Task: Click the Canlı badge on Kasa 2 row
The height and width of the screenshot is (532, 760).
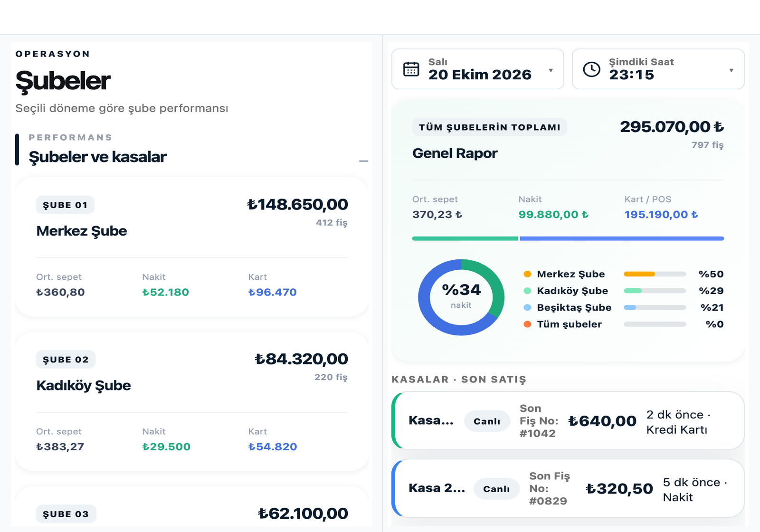Action: (496, 488)
